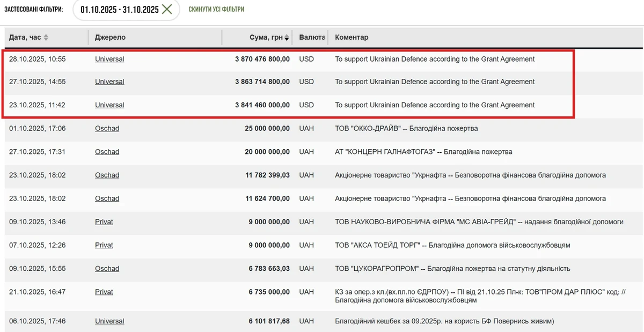Open the Universal source for the 3 870 476 800 donation
The height and width of the screenshot is (332, 644).
point(109,59)
